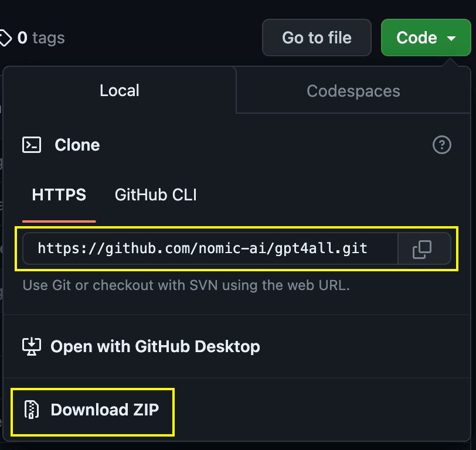
Task: Copy the repository URL using the copy icon
Action: [424, 248]
